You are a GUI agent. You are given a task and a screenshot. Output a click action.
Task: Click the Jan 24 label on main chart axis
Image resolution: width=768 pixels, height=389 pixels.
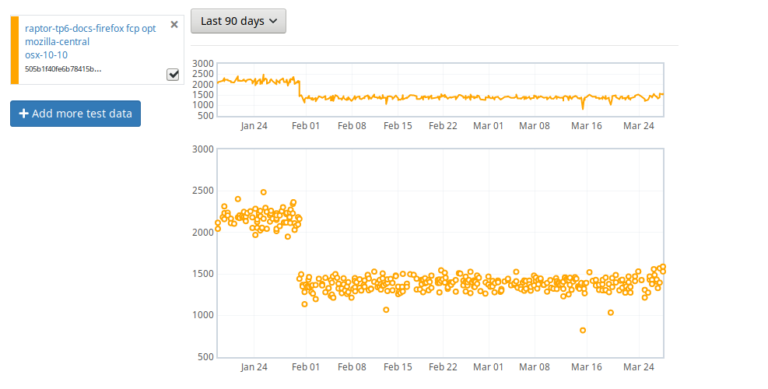(254, 367)
